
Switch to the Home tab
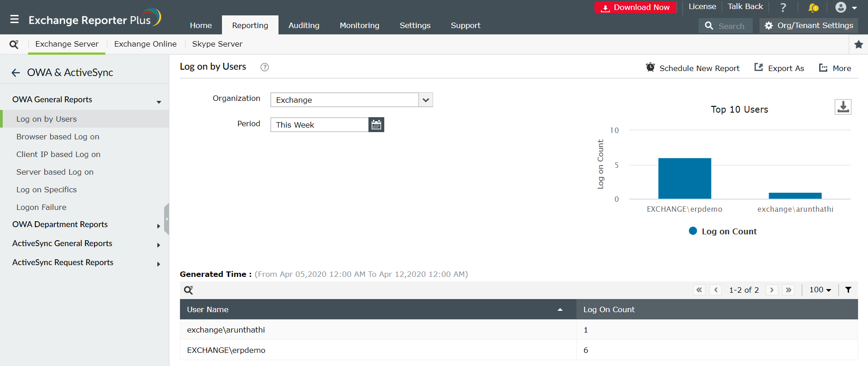point(201,25)
